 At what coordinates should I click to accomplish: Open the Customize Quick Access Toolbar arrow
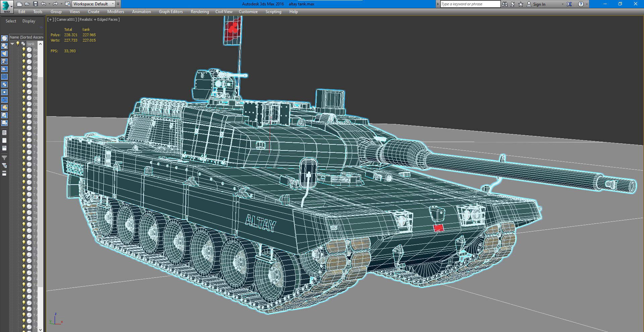point(118,4)
